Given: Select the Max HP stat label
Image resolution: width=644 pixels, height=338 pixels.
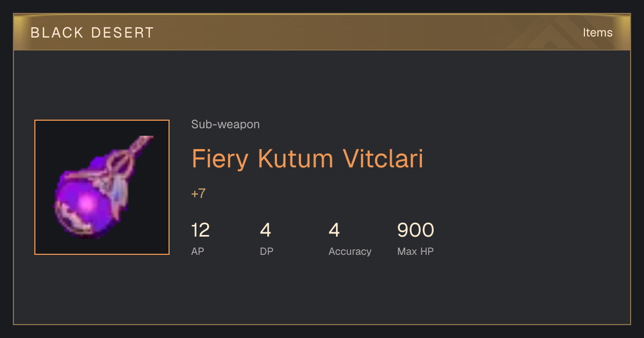Looking at the screenshot, I should [x=415, y=251].
